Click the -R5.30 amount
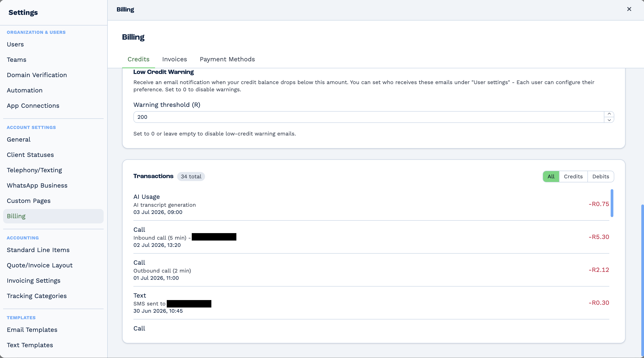Screen dimensions: 644x358 click(x=599, y=237)
